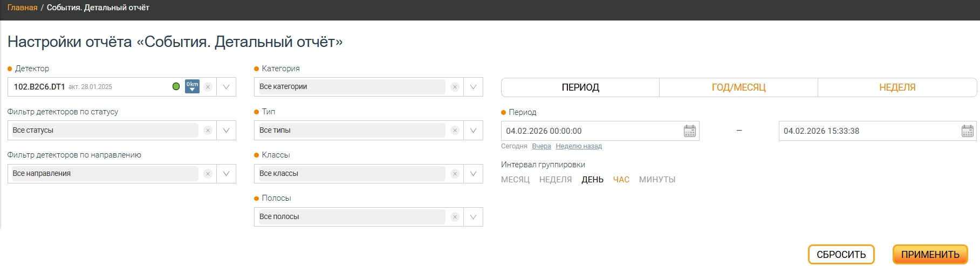
Task: Clear the 'Все направления' filter value
Action: tap(208, 174)
